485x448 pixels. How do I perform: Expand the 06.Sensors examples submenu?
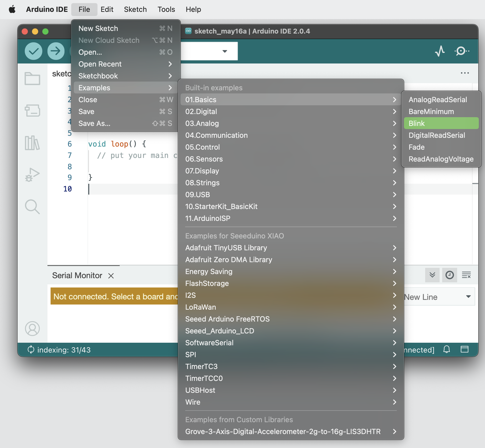(x=291, y=159)
